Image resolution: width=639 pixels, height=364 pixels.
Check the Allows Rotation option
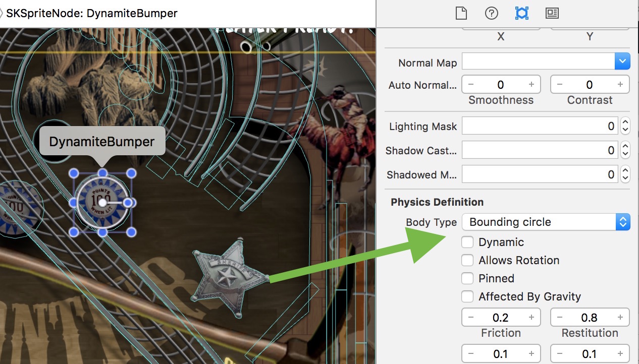[467, 260]
